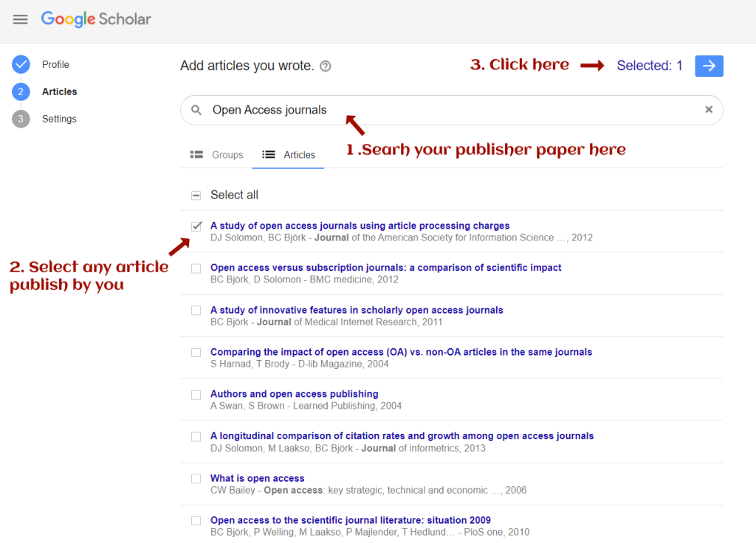
Task: Click the 'Select all' label
Action: pyautogui.click(x=234, y=195)
